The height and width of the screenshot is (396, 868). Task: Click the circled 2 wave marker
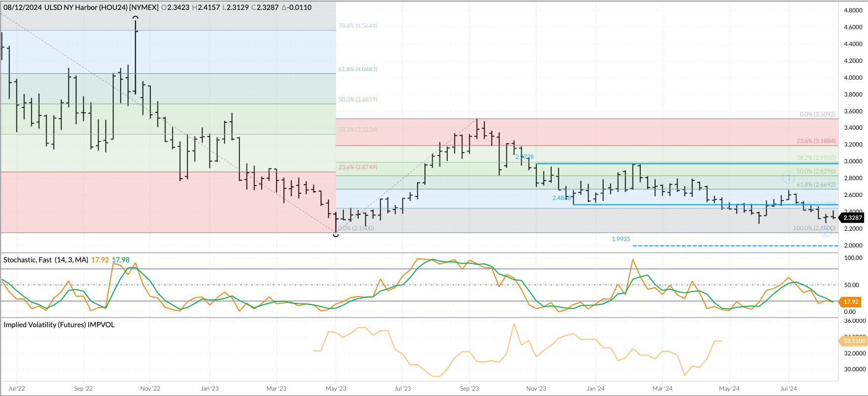click(825, 232)
